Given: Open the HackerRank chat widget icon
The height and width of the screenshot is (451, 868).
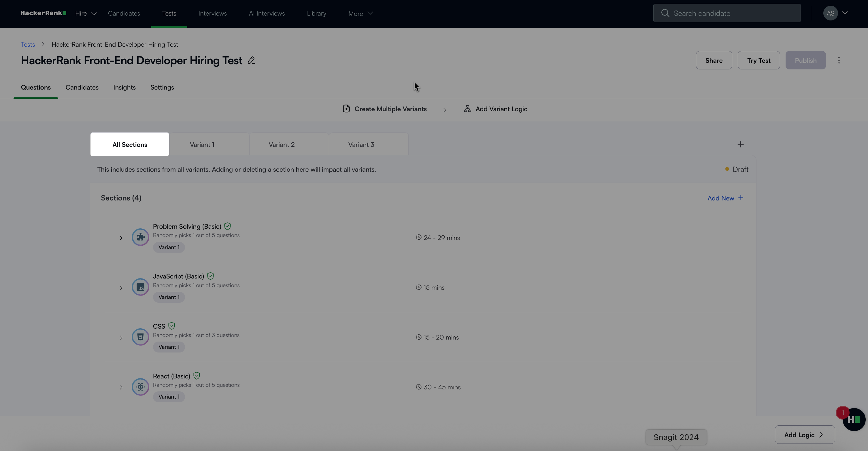Looking at the screenshot, I should coord(854,420).
